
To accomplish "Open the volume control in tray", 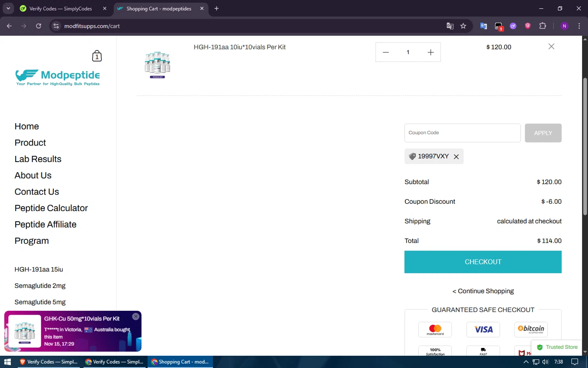I will pos(545,362).
